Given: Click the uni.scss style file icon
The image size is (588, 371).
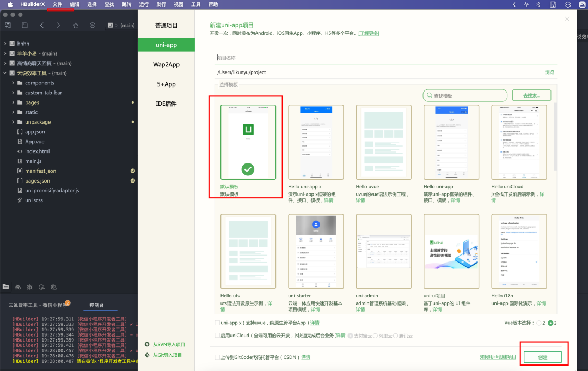Looking at the screenshot, I should coord(20,200).
